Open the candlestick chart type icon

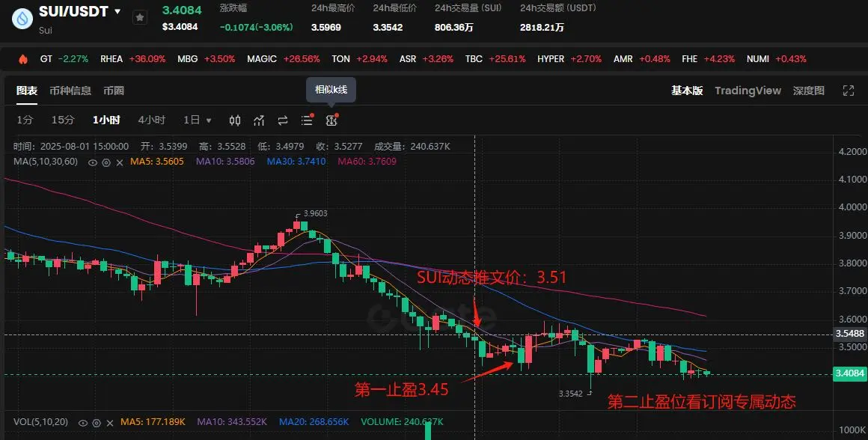click(235, 120)
